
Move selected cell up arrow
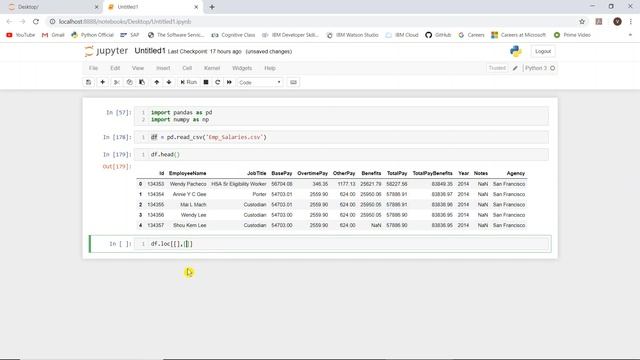156,82
